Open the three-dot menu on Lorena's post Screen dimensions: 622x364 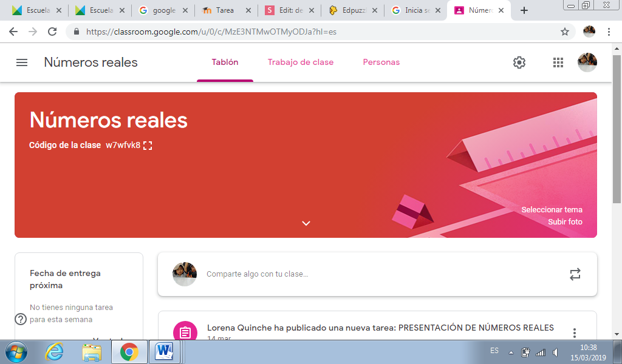[x=575, y=332]
